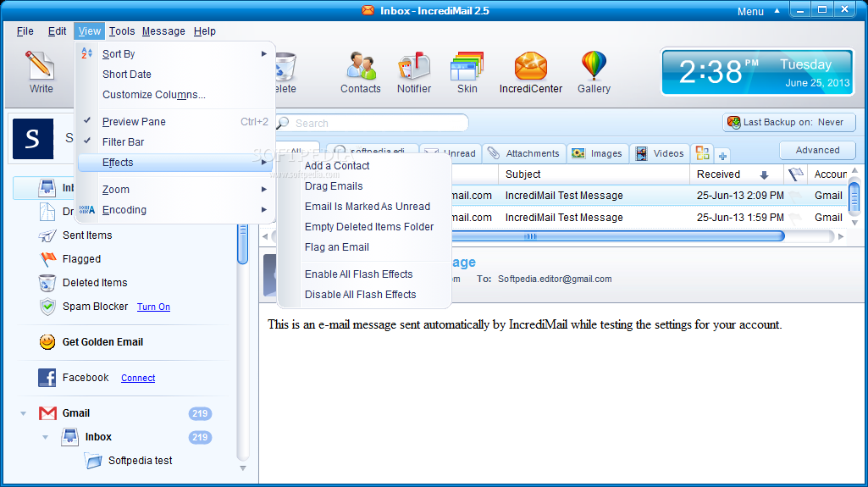Expand the Zoom submenu
868x487 pixels.
[x=176, y=190]
